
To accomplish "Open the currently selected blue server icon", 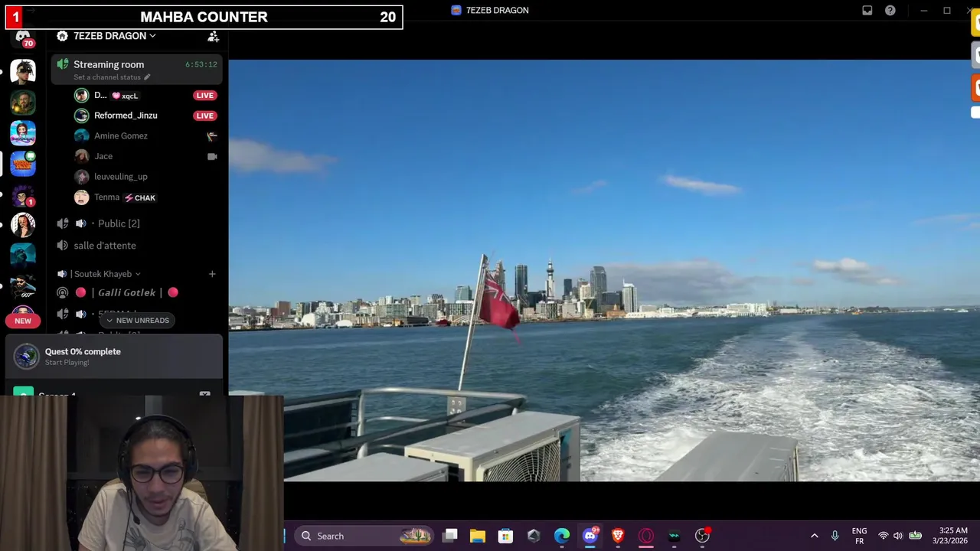I will (23, 164).
